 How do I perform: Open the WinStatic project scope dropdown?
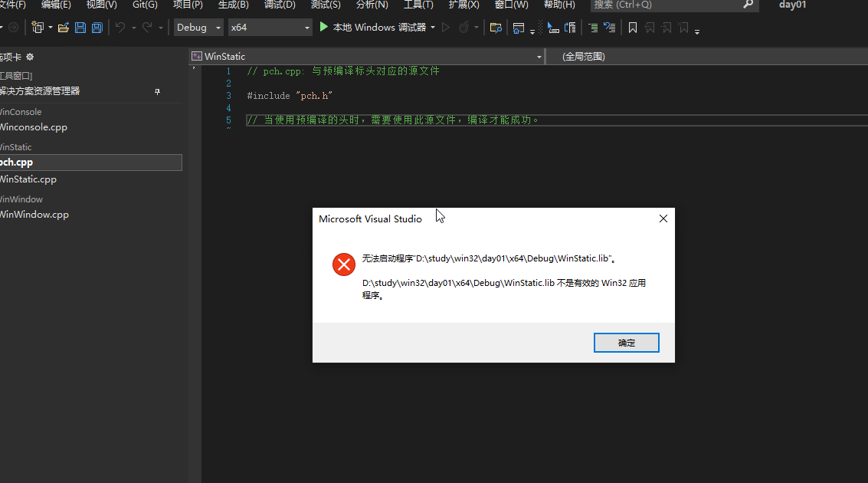click(x=367, y=57)
